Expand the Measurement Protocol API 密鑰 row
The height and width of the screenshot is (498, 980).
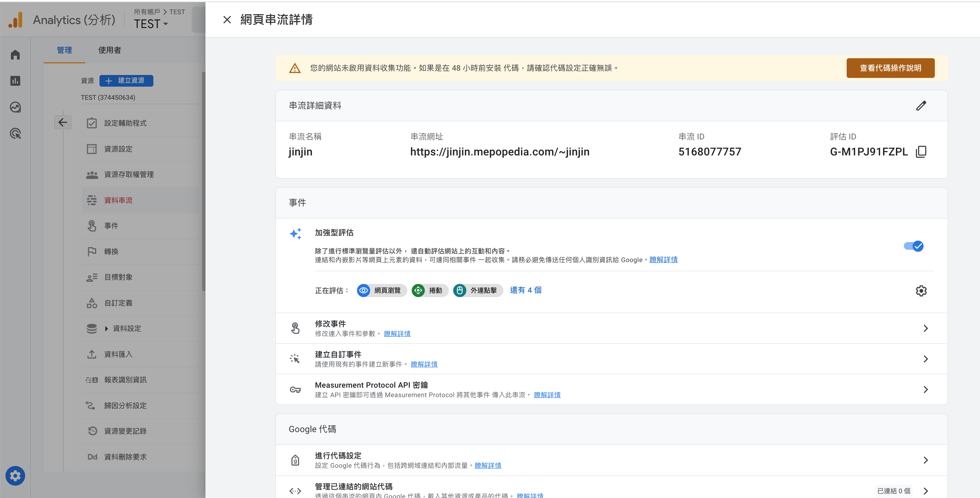point(925,389)
